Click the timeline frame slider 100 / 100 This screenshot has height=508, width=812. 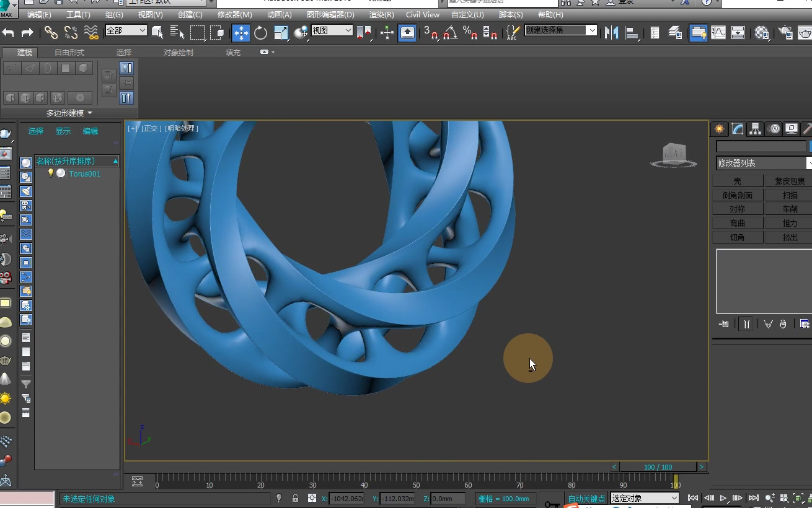click(x=658, y=467)
